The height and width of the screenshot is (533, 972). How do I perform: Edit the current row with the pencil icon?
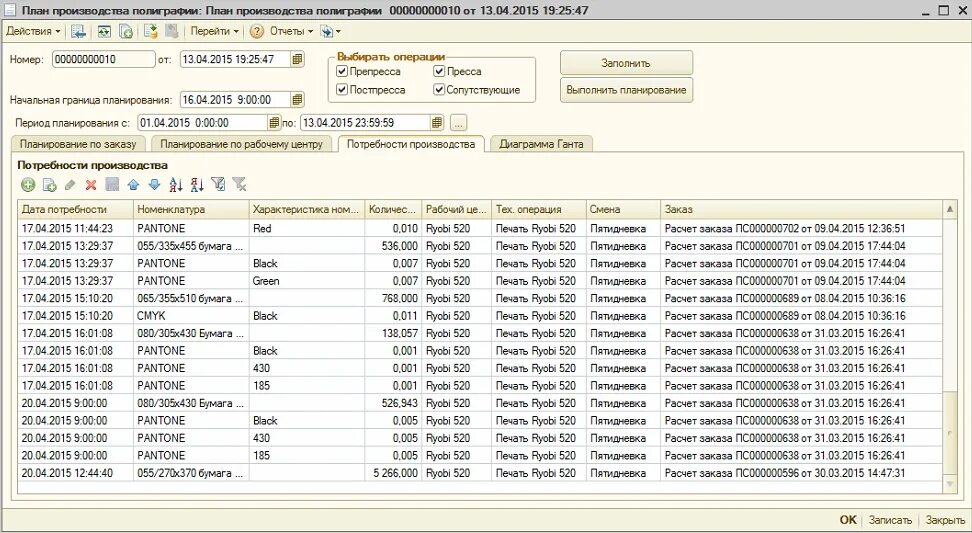(x=70, y=184)
